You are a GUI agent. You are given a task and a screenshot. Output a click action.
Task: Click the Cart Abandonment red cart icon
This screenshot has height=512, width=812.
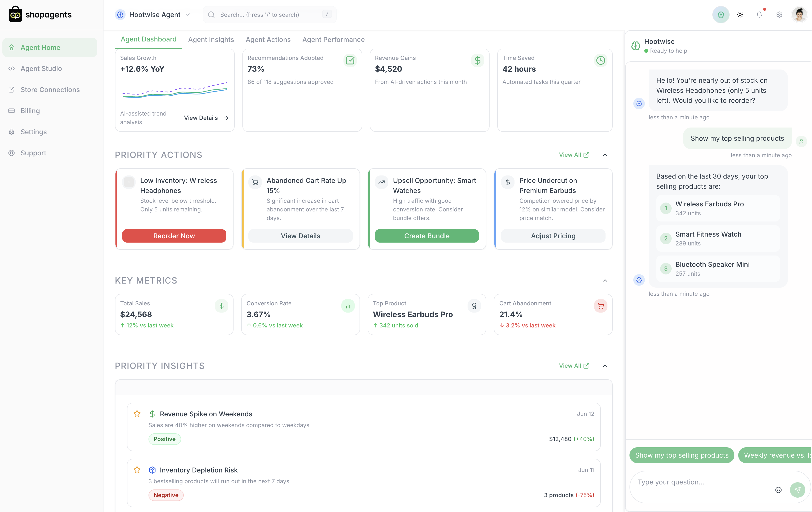[x=600, y=306]
